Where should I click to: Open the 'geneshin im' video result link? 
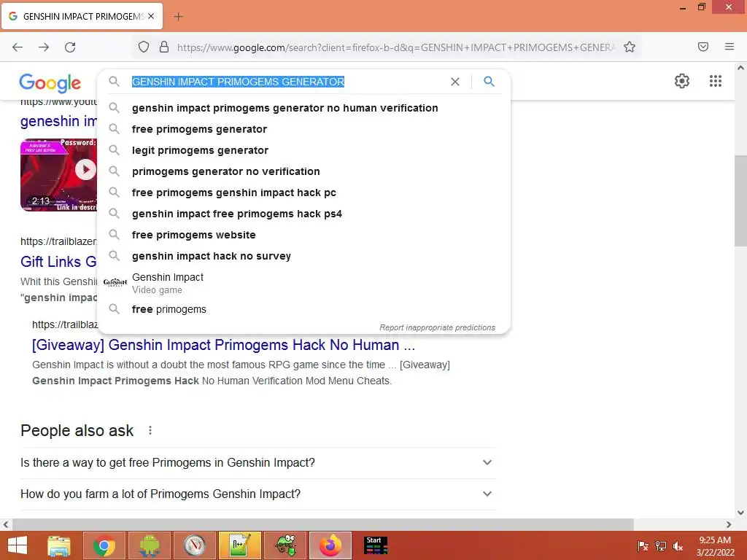tap(58, 122)
